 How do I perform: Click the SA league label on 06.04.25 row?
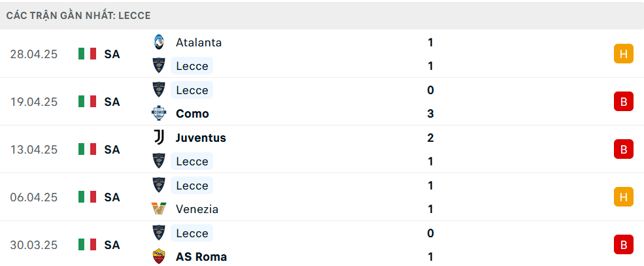point(112,197)
